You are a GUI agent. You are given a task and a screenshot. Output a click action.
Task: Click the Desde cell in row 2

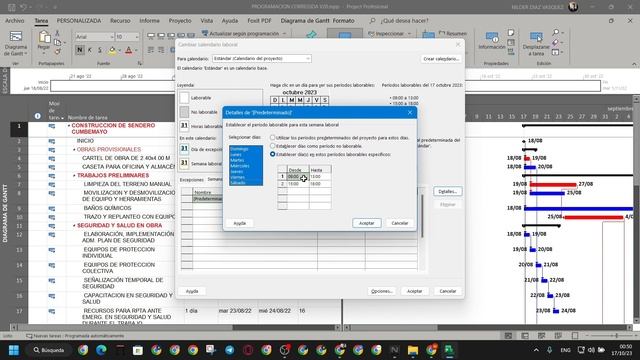click(298, 184)
